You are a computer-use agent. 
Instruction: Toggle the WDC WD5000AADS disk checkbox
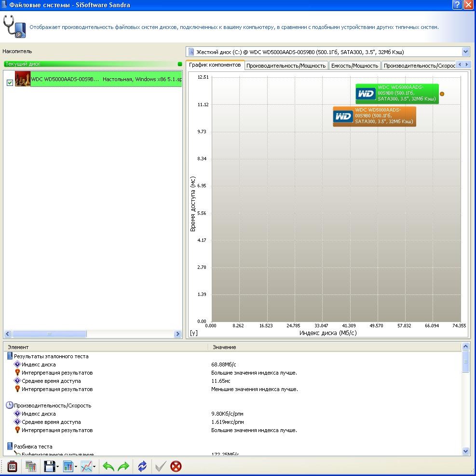[x=10, y=83]
